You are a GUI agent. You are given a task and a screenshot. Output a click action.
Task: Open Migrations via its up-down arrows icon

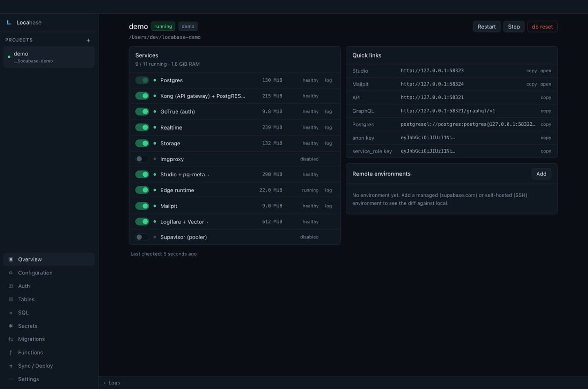click(11, 339)
